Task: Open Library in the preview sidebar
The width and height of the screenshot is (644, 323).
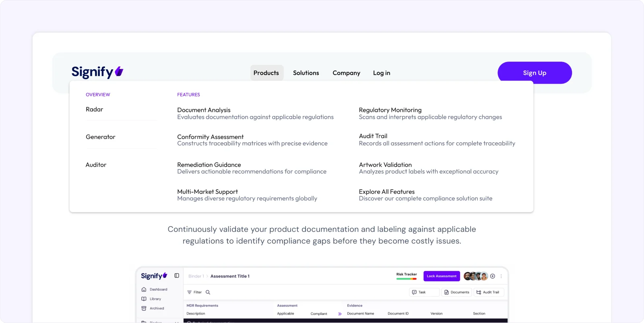Action: [151, 299]
